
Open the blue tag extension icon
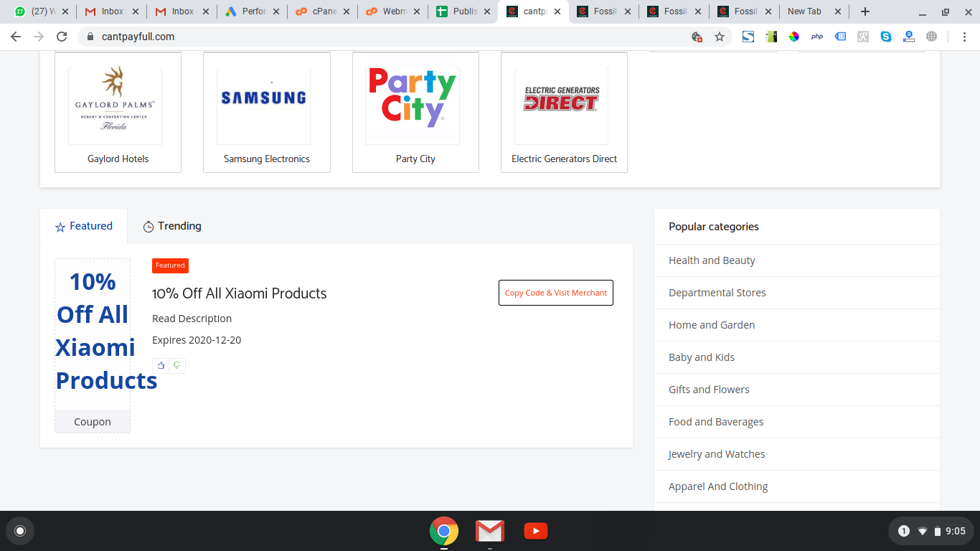[840, 37]
